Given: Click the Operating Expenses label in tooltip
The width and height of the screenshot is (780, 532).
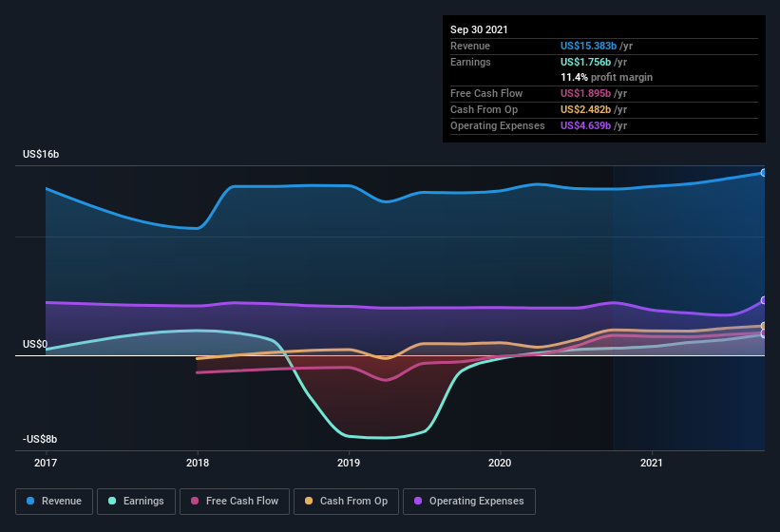Looking at the screenshot, I should point(498,125).
